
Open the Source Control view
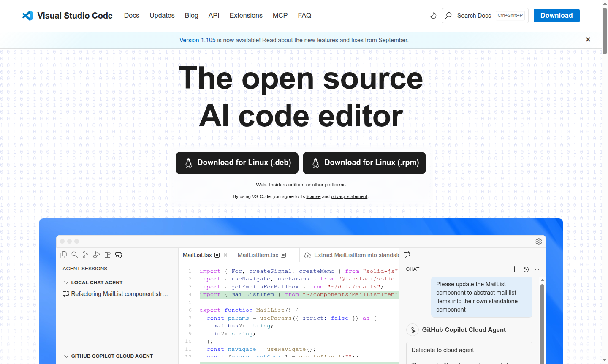click(85, 255)
